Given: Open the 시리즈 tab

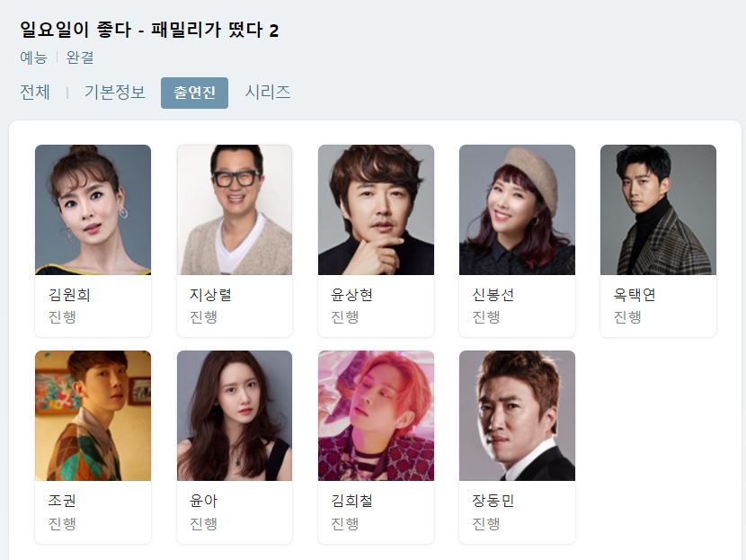Looking at the screenshot, I should point(268,93).
